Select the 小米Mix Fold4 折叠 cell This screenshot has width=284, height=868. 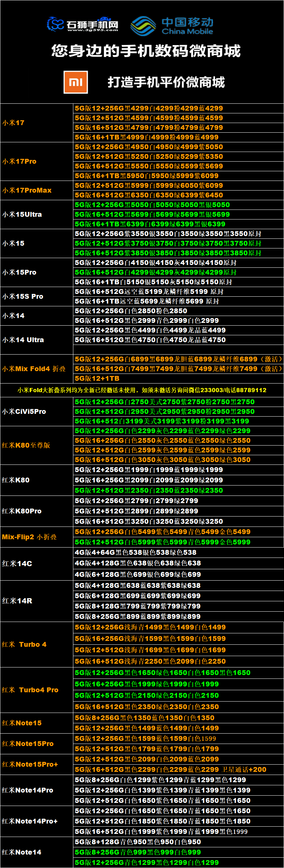click(34, 369)
